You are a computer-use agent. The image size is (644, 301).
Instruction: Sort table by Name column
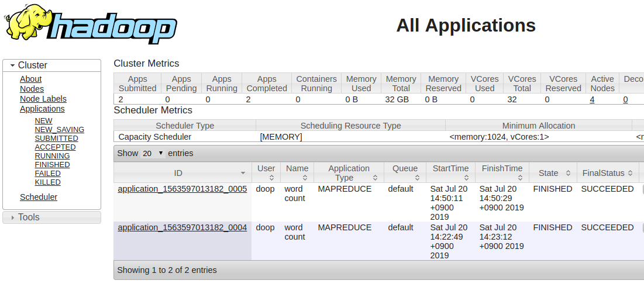(297, 173)
